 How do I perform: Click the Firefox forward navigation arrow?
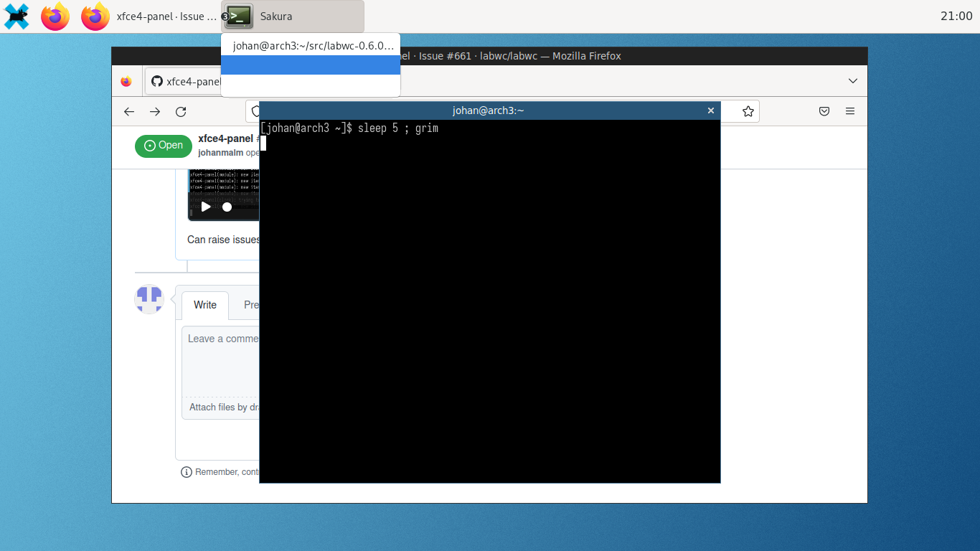pos(155,111)
